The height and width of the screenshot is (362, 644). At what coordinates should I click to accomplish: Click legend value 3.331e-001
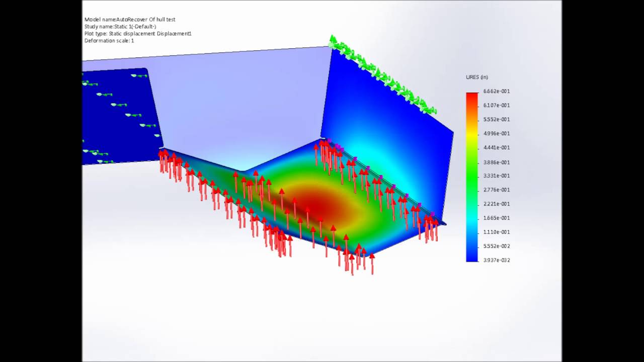[x=497, y=176]
